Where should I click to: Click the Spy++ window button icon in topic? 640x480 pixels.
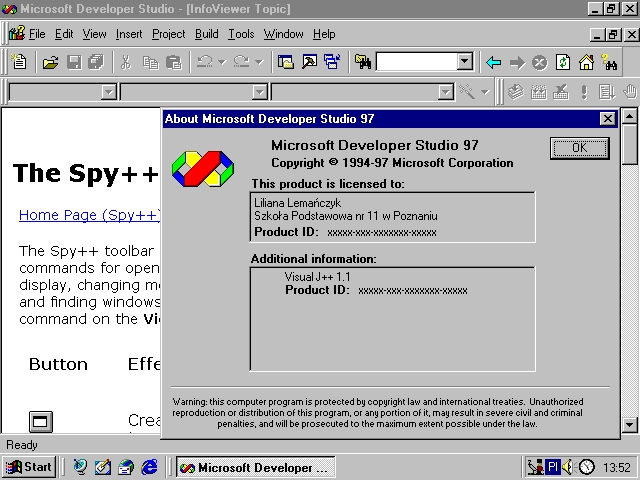point(41,421)
